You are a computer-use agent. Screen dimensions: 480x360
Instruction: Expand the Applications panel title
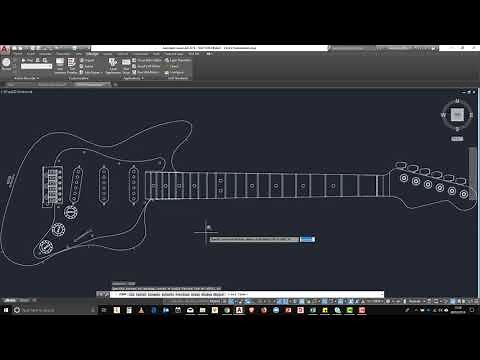pyautogui.click(x=133, y=78)
